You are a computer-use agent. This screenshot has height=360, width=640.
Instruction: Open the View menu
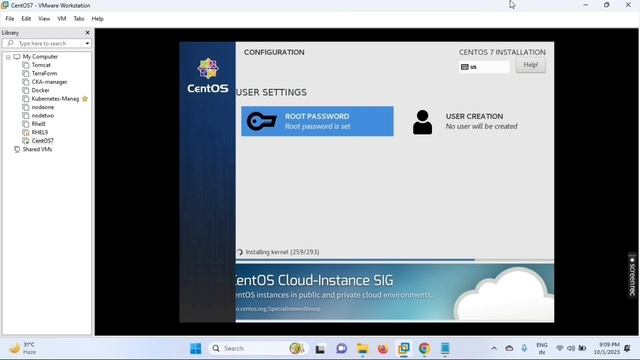44,19
